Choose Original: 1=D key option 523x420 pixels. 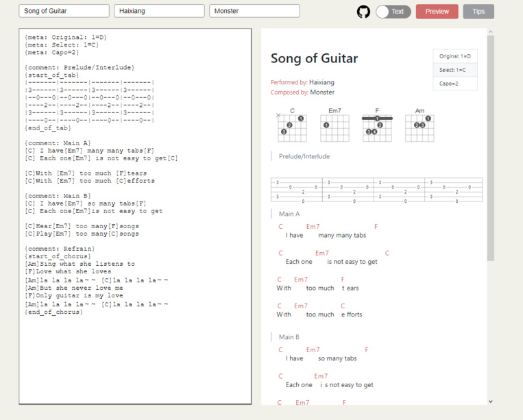point(454,56)
